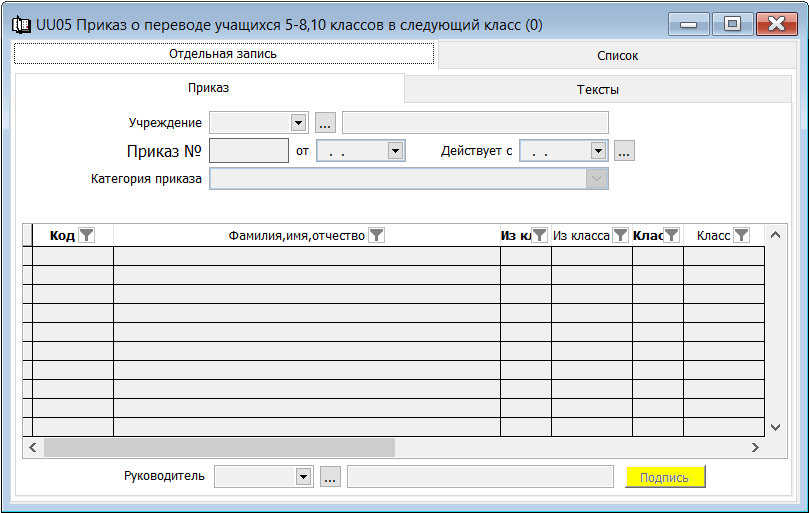The width and height of the screenshot is (809, 513).
Task: Filter the Из класса column
Action: [620, 235]
